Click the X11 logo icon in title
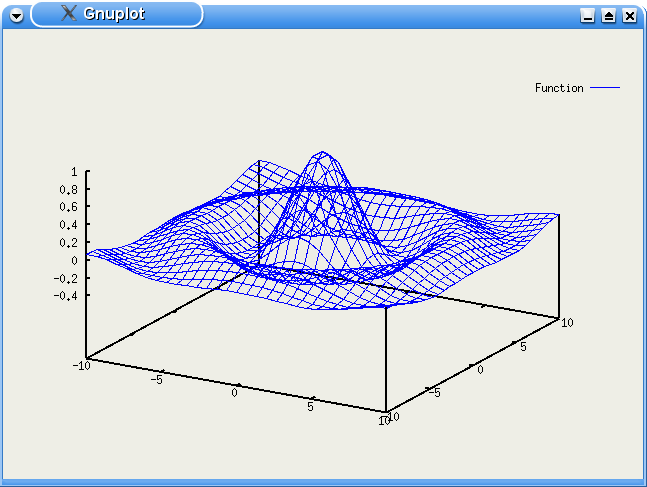This screenshot has width=647, height=487. pyautogui.click(x=69, y=13)
